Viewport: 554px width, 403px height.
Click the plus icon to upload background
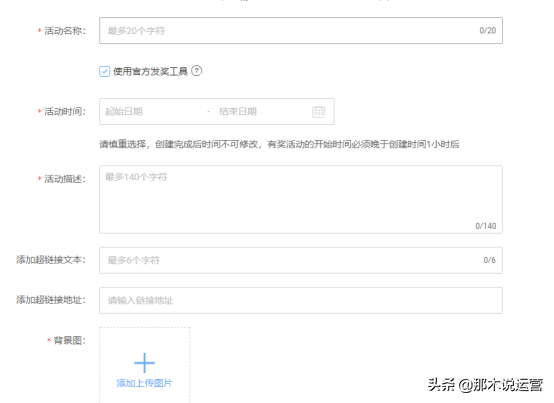[x=145, y=363]
